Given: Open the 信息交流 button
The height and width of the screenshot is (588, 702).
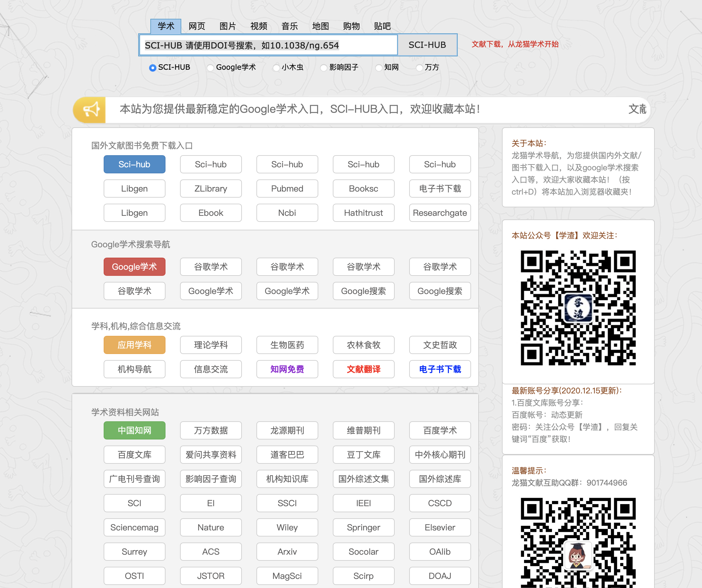Looking at the screenshot, I should click(211, 369).
